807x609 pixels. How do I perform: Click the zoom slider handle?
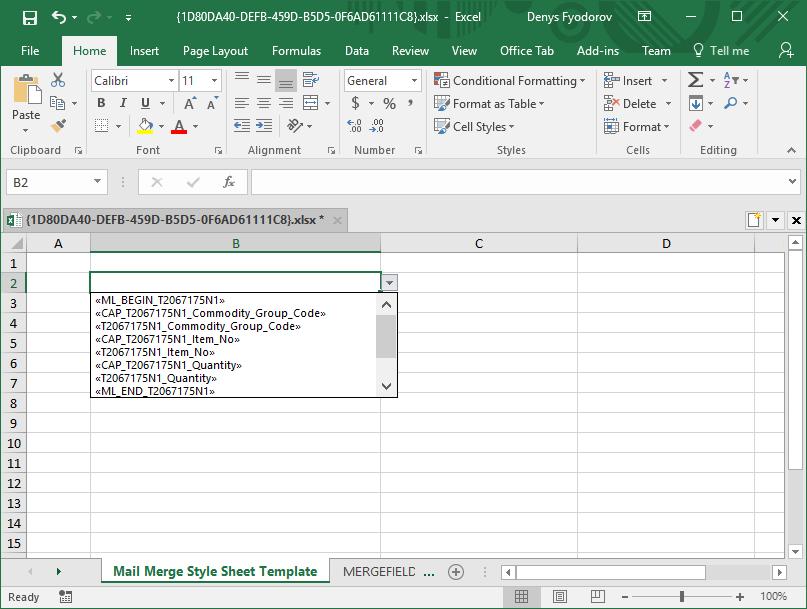(681, 597)
